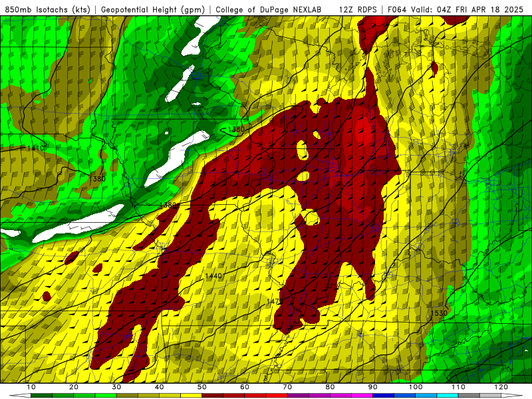This screenshot has height=399, width=532.
Task: Click the colorbar label 20
Action: tap(74, 387)
